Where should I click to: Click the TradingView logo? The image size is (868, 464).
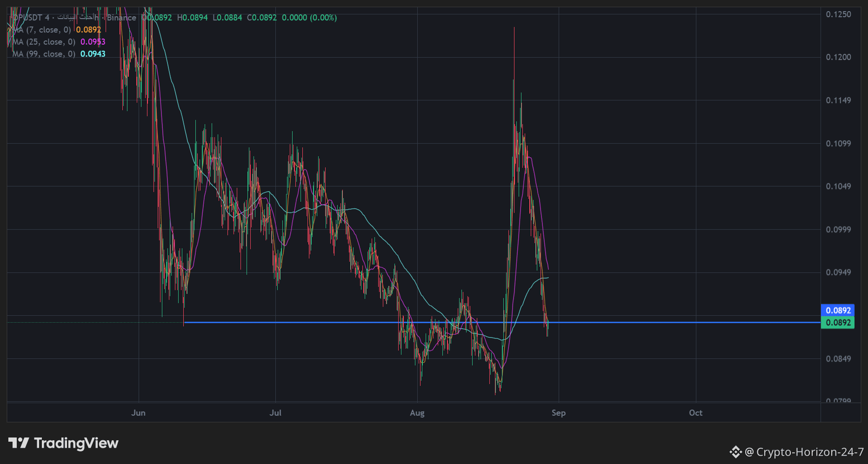coord(63,443)
